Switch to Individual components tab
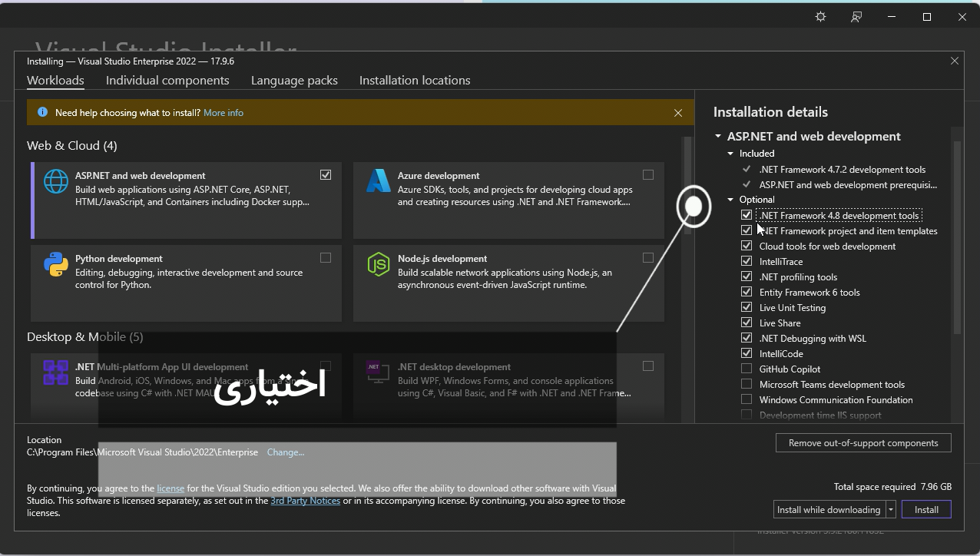The image size is (980, 556). tap(167, 80)
